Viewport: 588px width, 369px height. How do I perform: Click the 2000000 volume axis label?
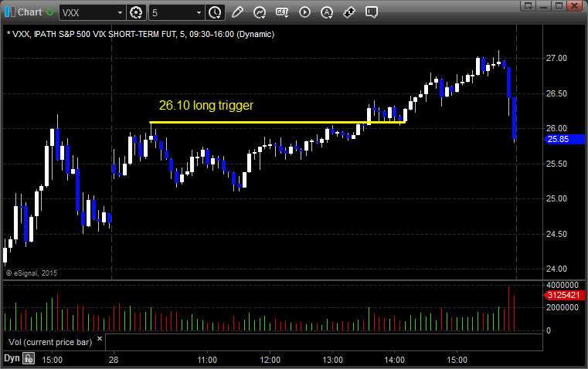point(563,307)
